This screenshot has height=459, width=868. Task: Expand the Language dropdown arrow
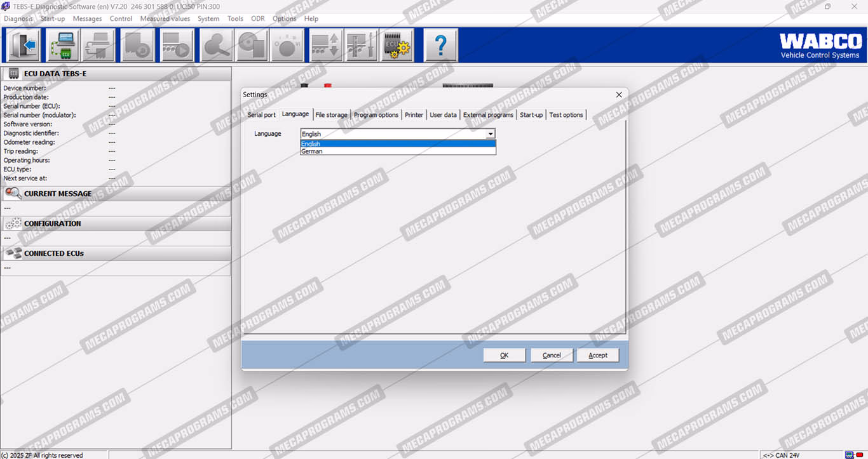490,134
